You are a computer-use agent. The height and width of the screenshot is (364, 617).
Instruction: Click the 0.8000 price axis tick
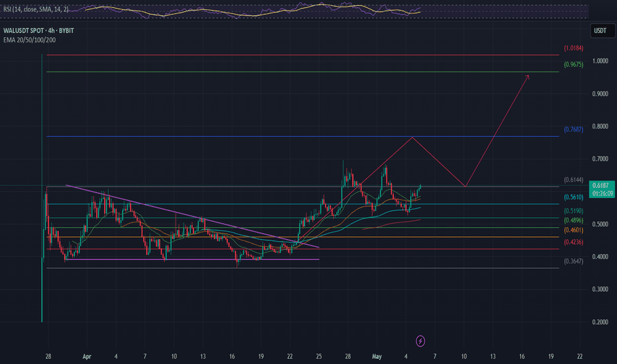pyautogui.click(x=600, y=126)
